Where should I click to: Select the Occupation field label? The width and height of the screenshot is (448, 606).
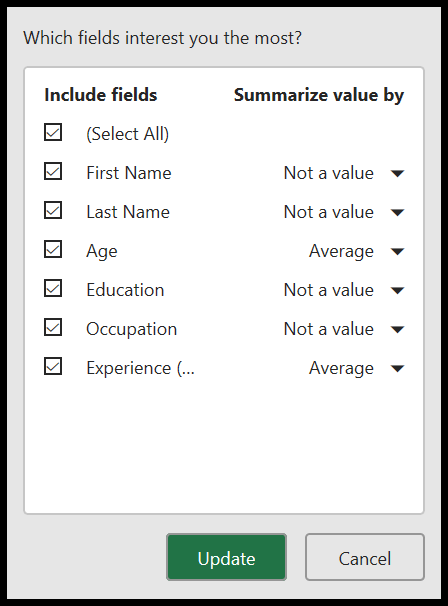131,329
